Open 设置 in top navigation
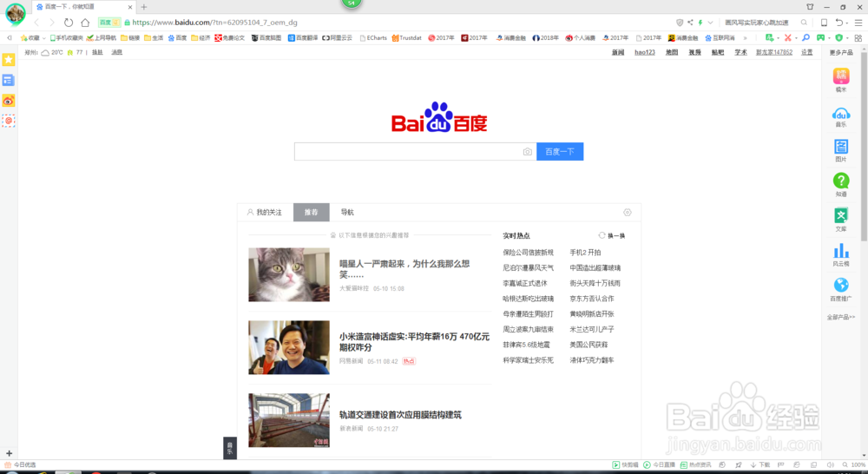This screenshot has width=868, height=474. tap(807, 52)
